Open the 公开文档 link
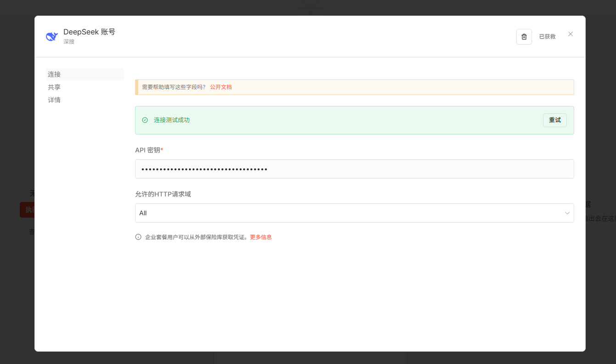This screenshot has height=364, width=616. coord(221,87)
